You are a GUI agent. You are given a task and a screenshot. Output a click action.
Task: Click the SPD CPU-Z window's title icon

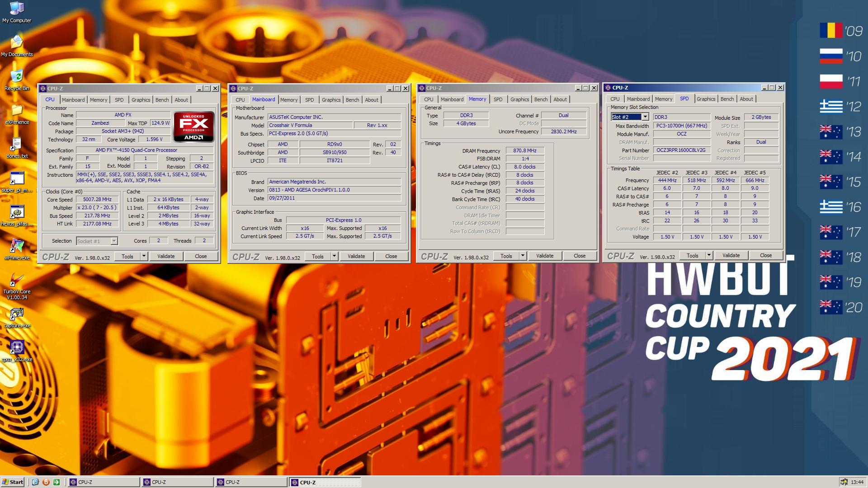click(609, 88)
